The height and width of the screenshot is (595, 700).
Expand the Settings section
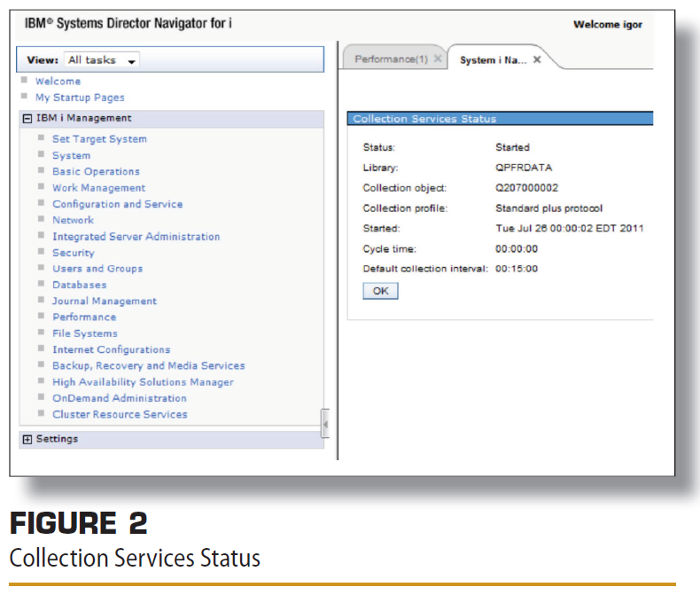click(x=27, y=440)
